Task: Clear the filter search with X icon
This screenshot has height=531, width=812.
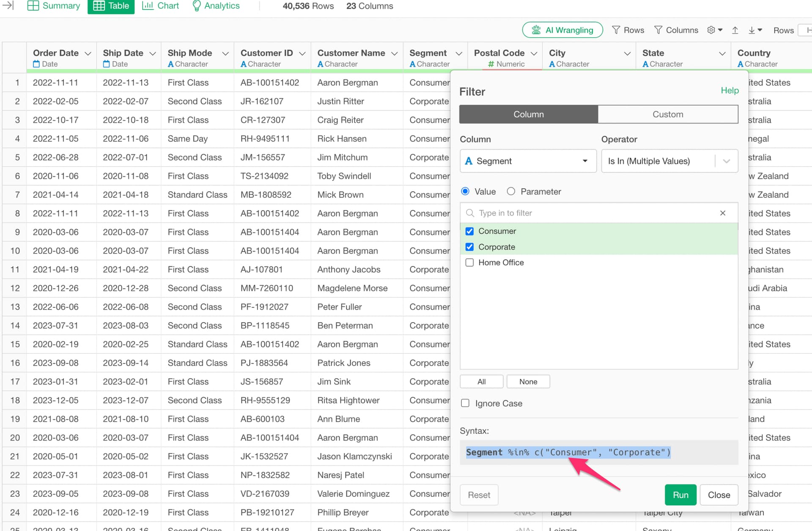Action: point(722,213)
